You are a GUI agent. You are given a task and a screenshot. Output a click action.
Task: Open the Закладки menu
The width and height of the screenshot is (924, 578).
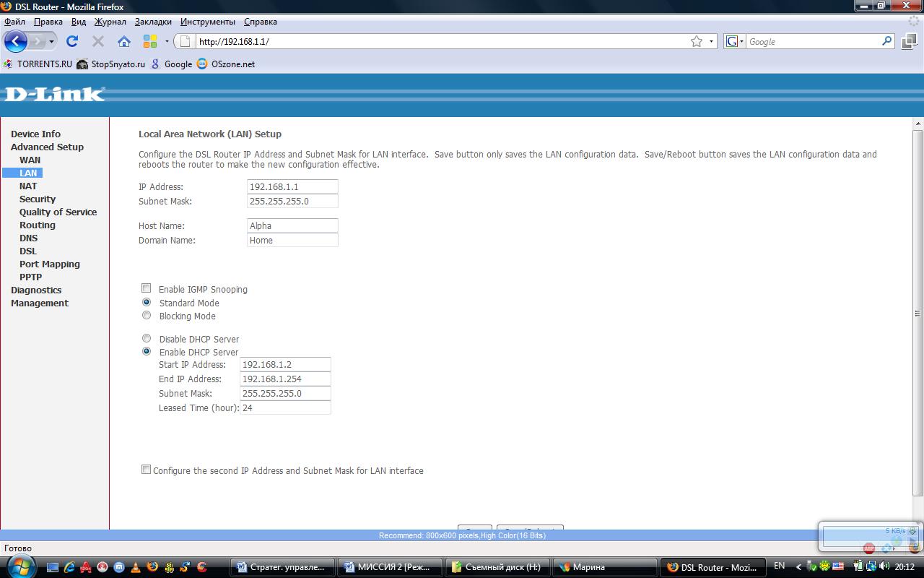click(x=153, y=22)
